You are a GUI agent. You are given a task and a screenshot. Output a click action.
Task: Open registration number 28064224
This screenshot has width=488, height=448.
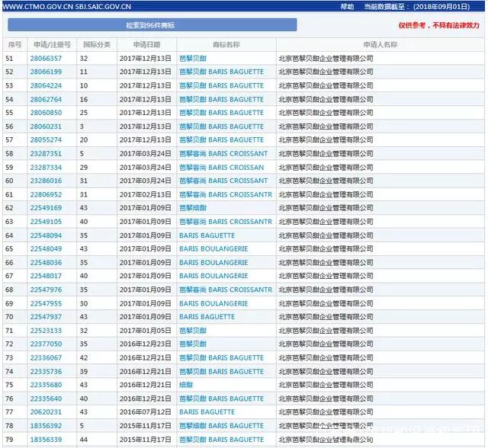(46, 85)
